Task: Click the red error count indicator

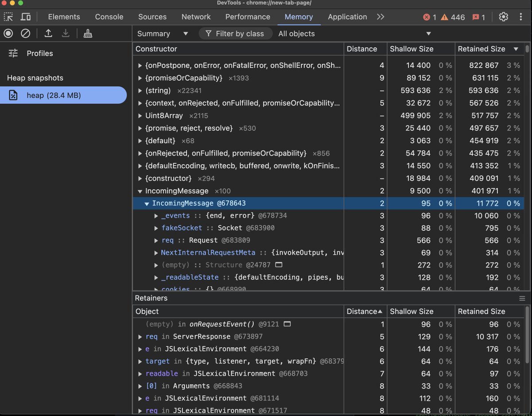Action: 429,17
